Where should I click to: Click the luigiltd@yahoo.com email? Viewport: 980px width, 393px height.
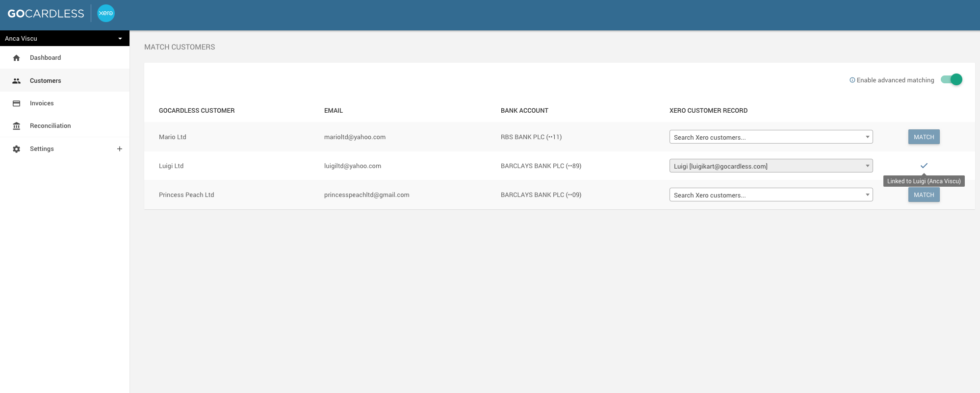tap(353, 166)
